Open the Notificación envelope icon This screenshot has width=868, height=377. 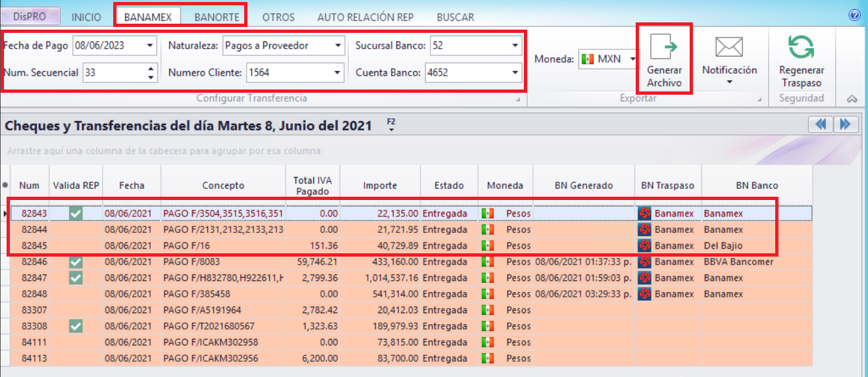[728, 47]
